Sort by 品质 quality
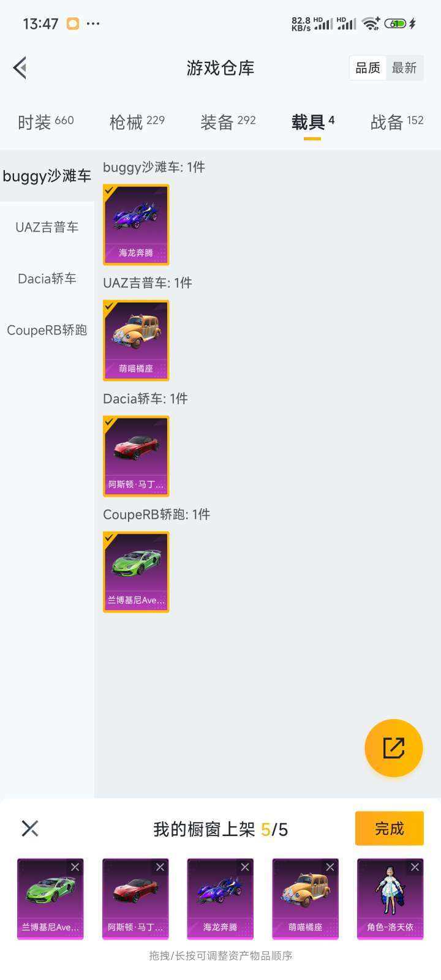The image size is (441, 980). coord(368,68)
